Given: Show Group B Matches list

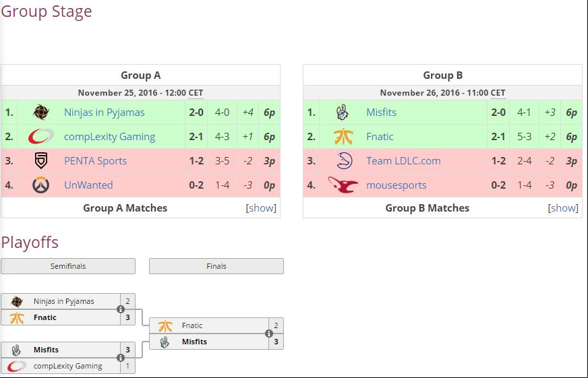Looking at the screenshot, I should point(563,208).
